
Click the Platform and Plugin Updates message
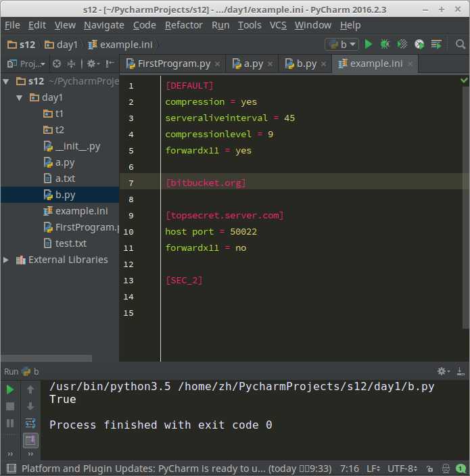(x=177, y=469)
